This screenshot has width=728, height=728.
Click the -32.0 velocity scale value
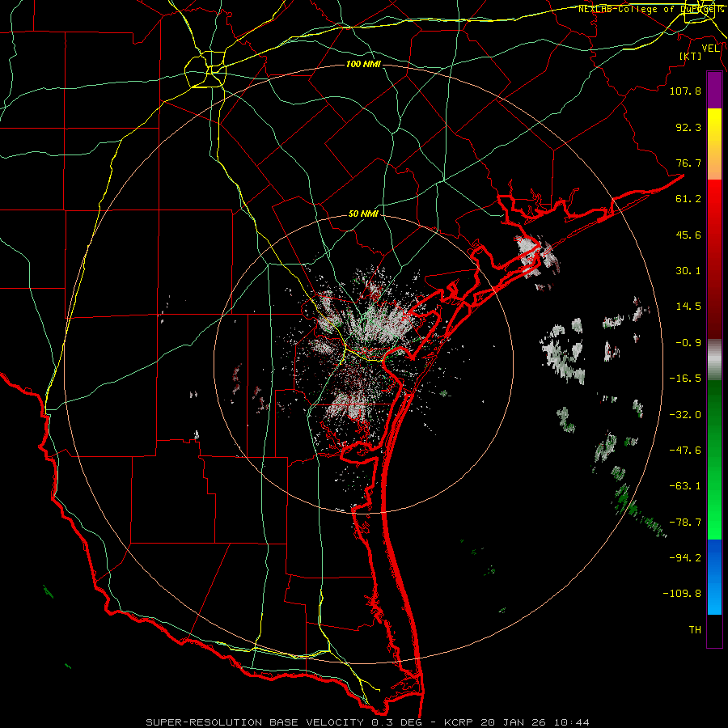(x=685, y=415)
